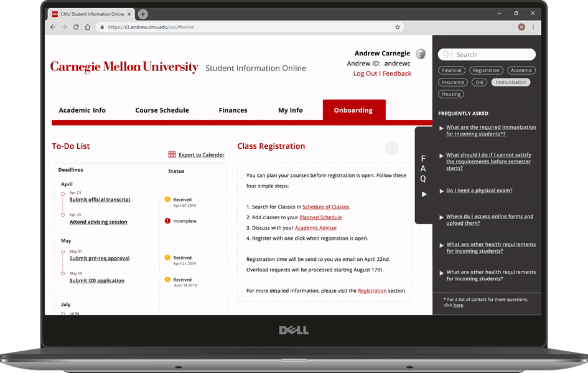588x373 pixels.
Task: Go back in browser history
Action: pyautogui.click(x=52, y=27)
